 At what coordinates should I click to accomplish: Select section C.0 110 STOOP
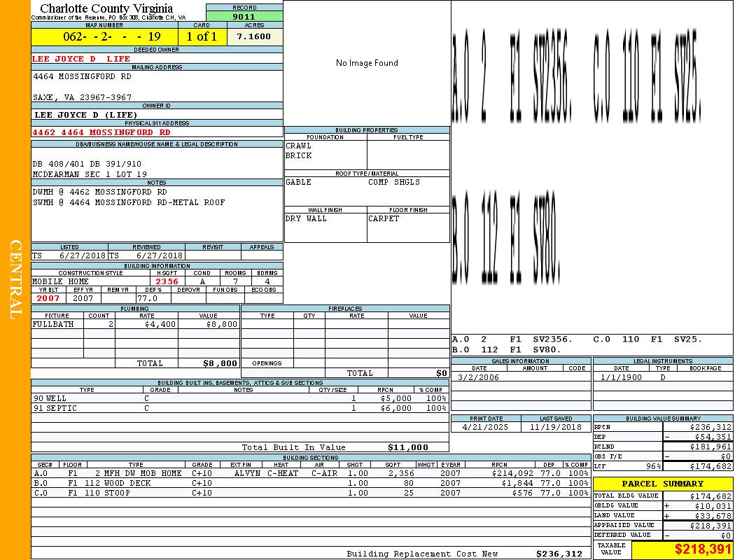(107, 493)
